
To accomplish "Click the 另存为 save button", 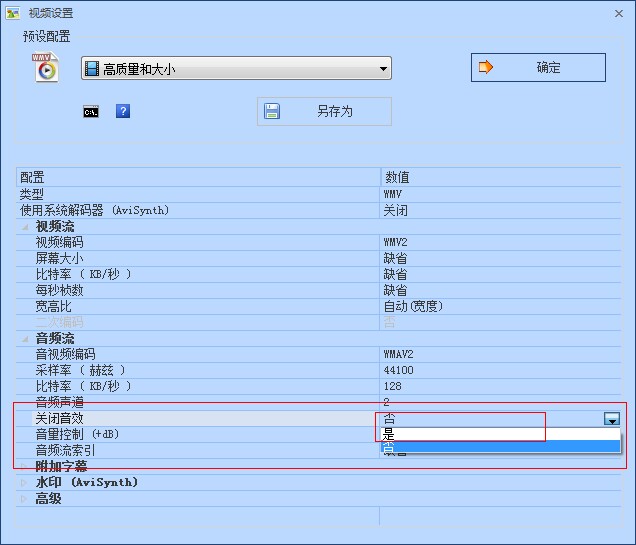I will [324, 111].
